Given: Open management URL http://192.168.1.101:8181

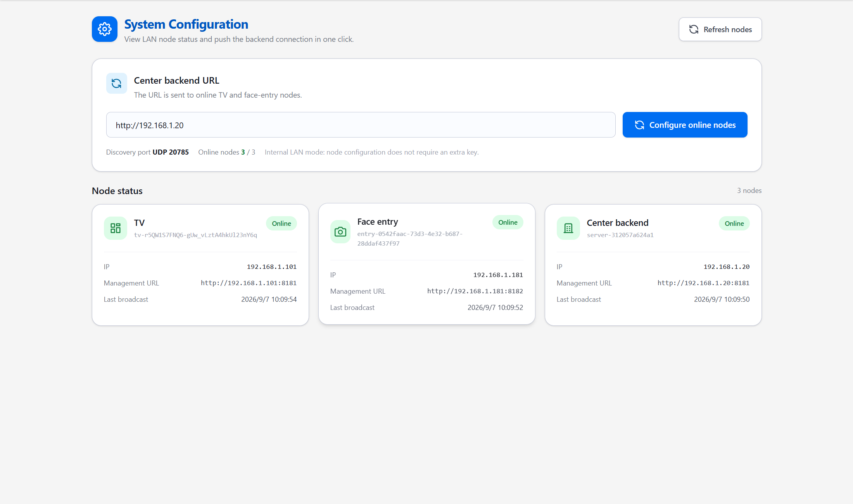Looking at the screenshot, I should pyautogui.click(x=249, y=283).
